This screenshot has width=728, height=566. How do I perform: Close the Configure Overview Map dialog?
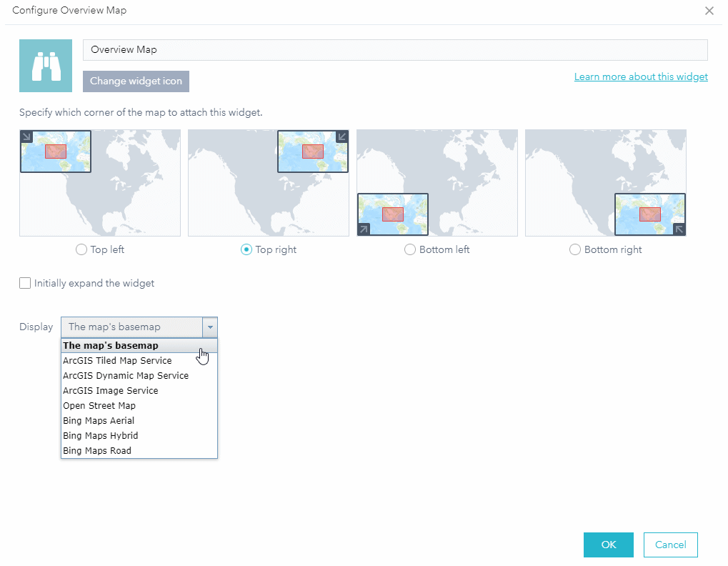709,11
